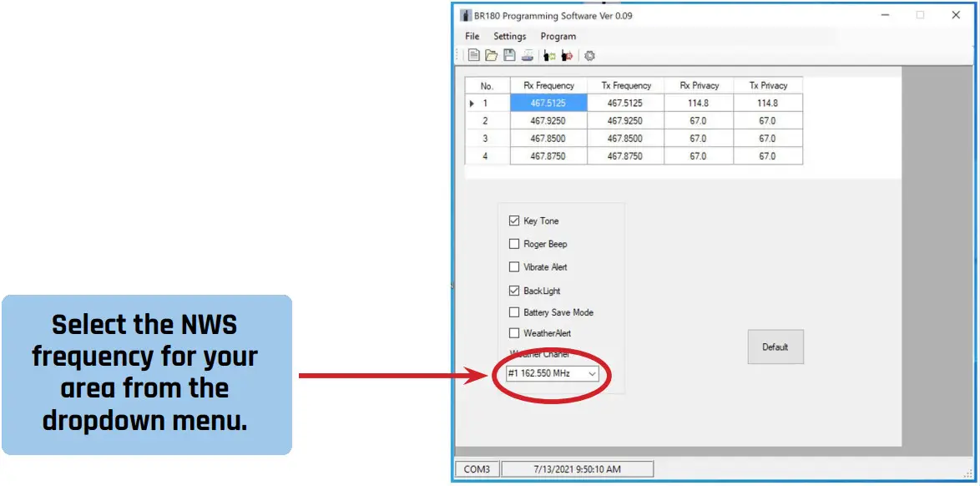Enable the Roger Beep checkbox
Image resolution: width=980 pixels, height=486 pixels.
pyautogui.click(x=514, y=244)
